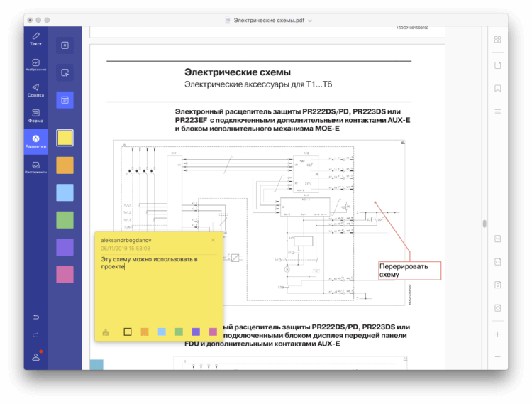Open bookmarks in right panel
The height and width of the screenshot is (404, 532).
click(x=498, y=88)
